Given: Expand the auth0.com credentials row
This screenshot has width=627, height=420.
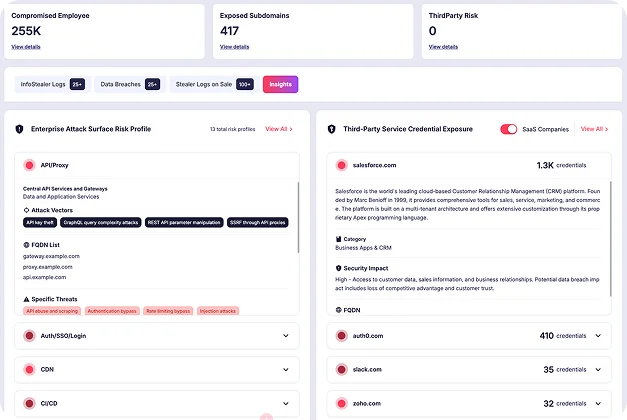Looking at the screenshot, I should [598, 336].
